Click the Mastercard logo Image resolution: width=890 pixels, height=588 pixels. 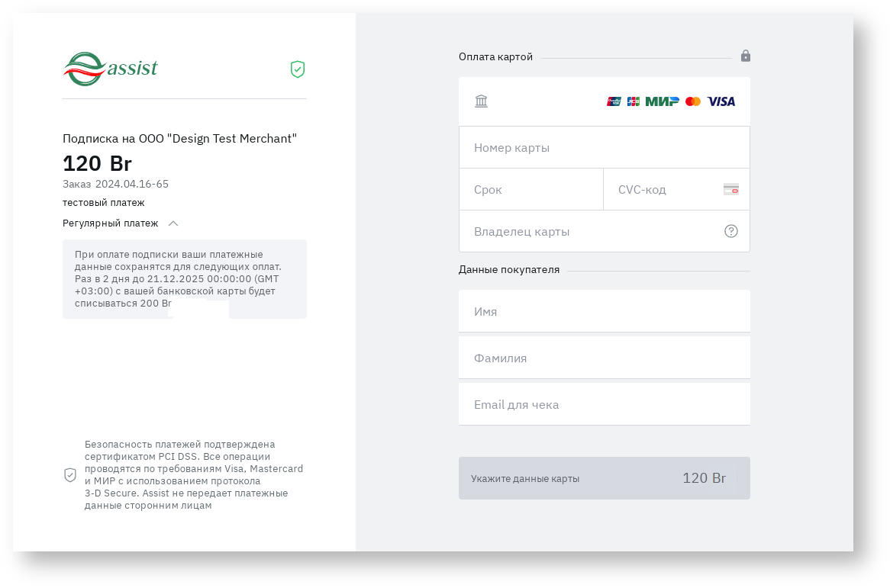(x=693, y=101)
